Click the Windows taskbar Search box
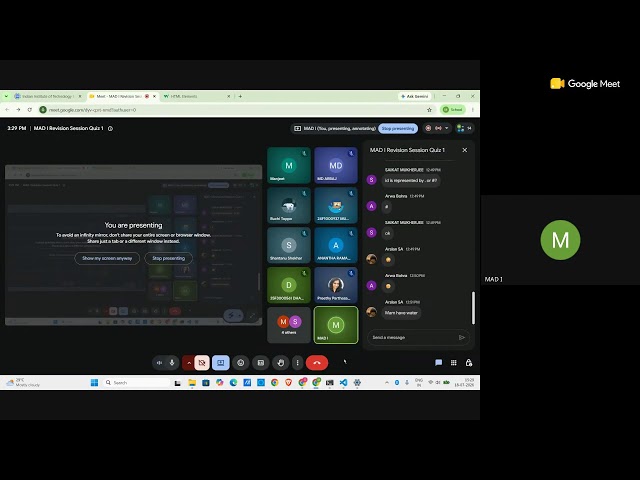Image resolution: width=640 pixels, height=480 pixels. pos(136,382)
